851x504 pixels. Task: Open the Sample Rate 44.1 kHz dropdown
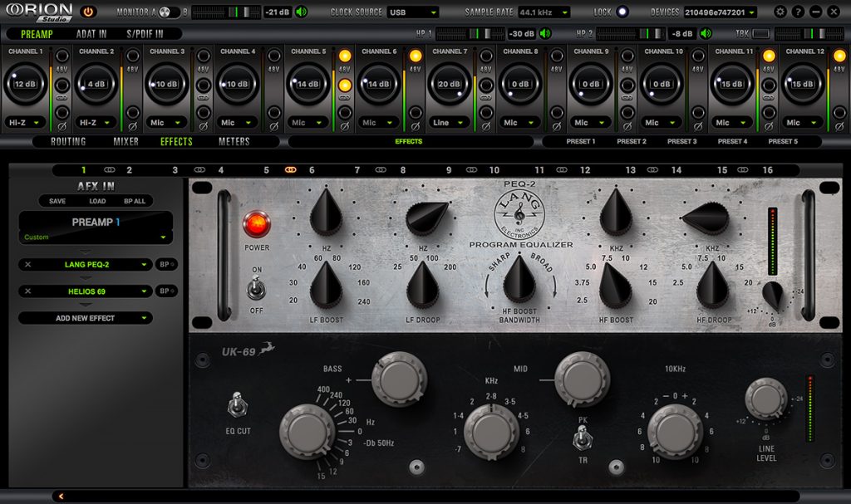click(544, 12)
